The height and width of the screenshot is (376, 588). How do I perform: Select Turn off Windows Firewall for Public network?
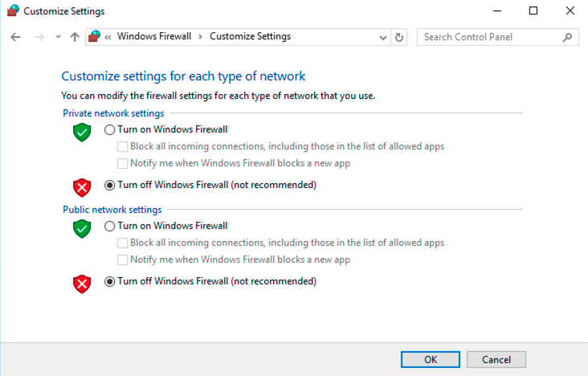tap(110, 282)
